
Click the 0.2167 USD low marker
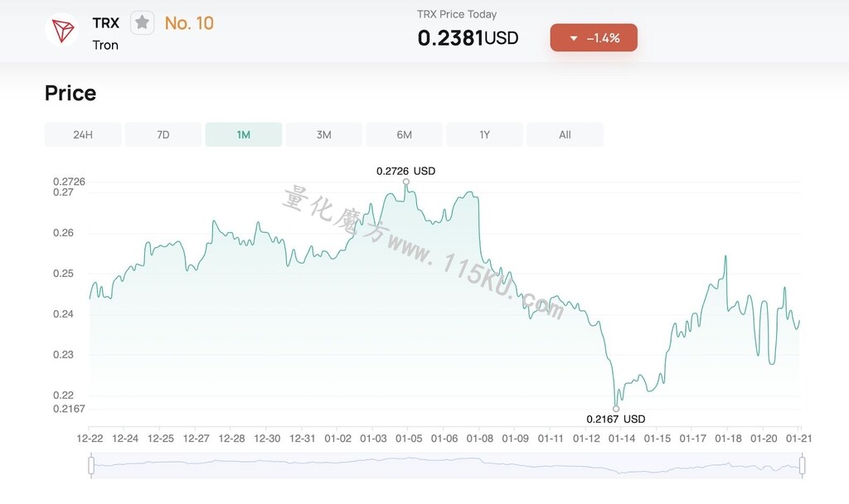(x=616, y=409)
